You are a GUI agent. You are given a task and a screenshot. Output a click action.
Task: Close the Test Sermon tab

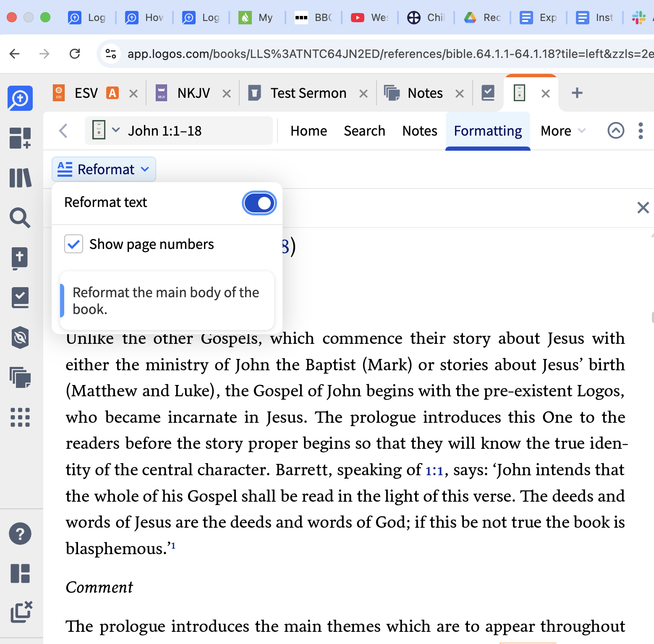point(364,94)
